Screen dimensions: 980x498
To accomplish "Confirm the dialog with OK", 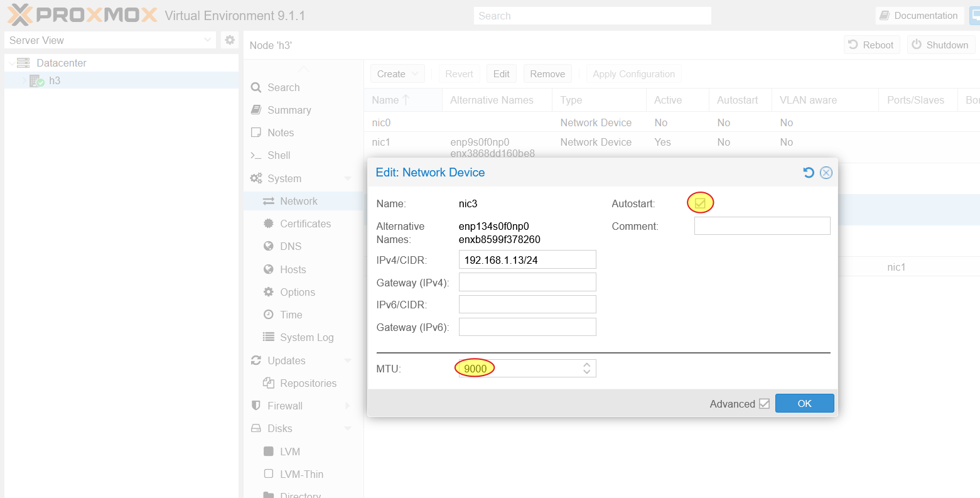I will [x=805, y=403].
